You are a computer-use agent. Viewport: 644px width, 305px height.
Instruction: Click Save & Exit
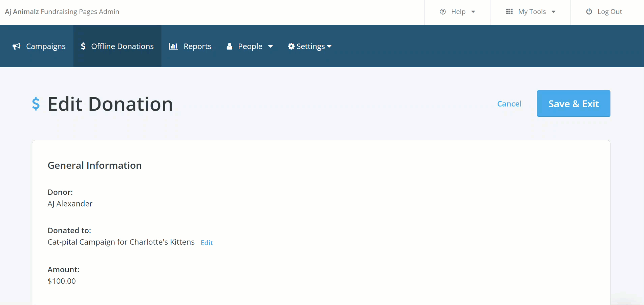(573, 104)
